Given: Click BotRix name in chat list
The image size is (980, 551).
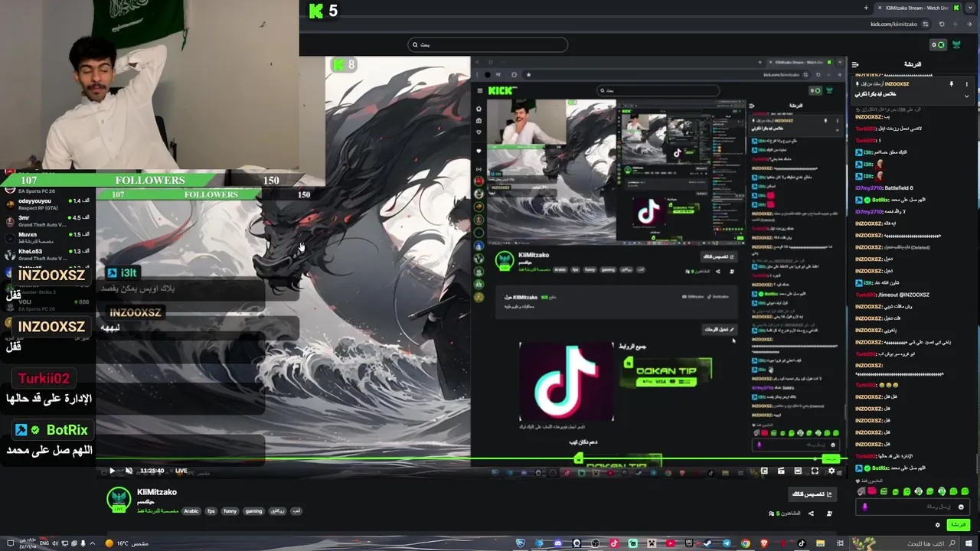Looking at the screenshot, I should 880,468.
